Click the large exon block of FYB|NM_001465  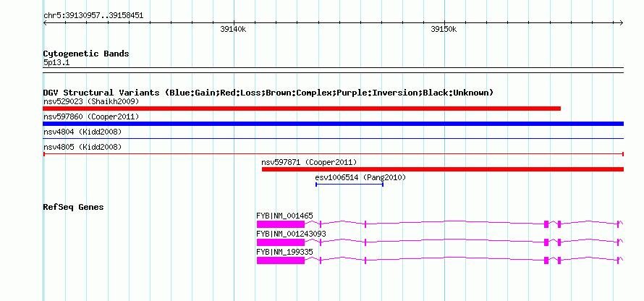(281, 224)
